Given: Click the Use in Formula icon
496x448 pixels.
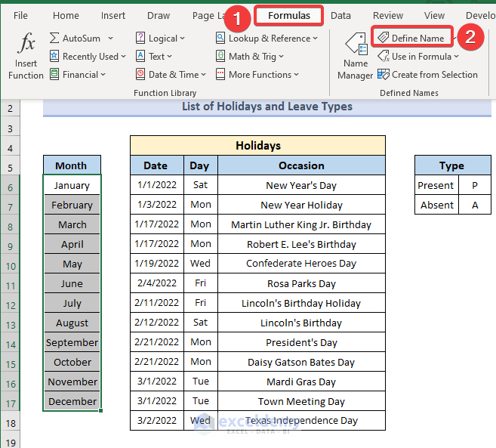Looking at the screenshot, I should [x=383, y=56].
